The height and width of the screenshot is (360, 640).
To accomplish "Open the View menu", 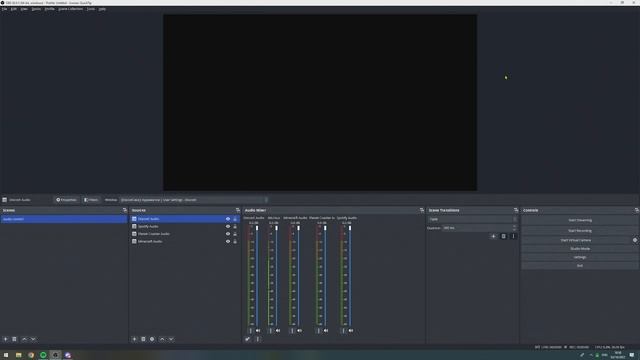I will click(24, 9).
